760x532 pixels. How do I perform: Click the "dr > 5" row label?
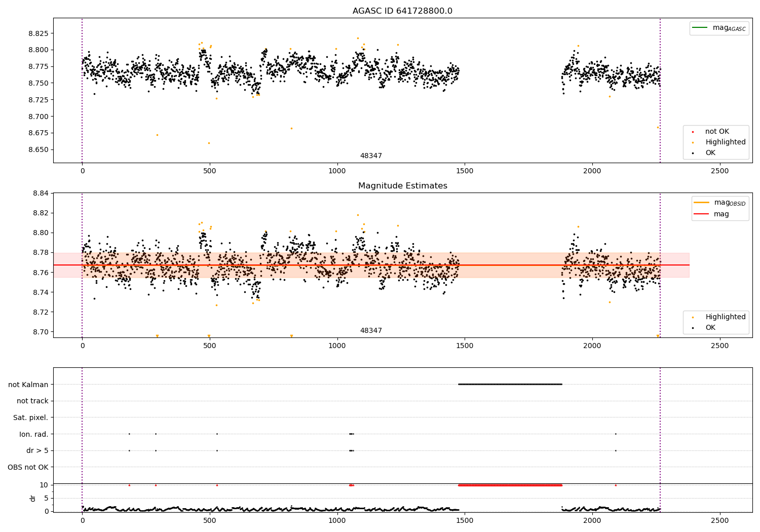(x=37, y=451)
